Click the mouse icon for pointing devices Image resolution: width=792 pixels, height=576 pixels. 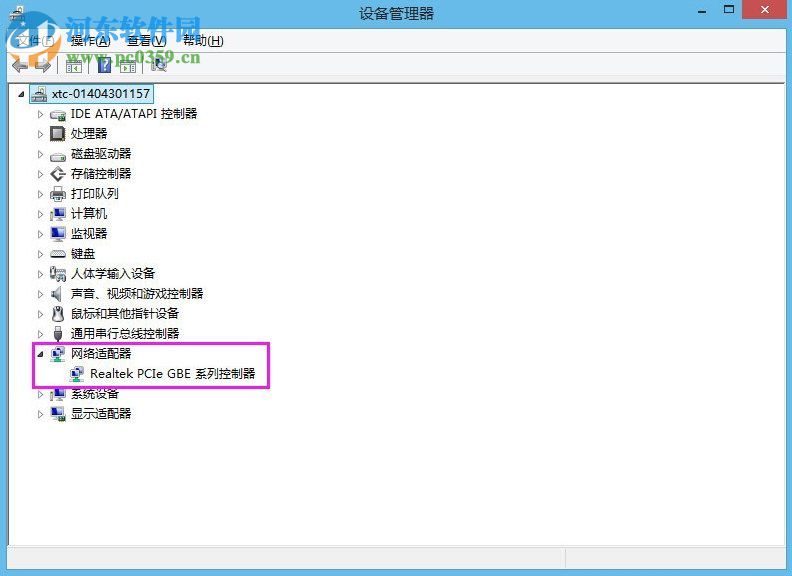[x=58, y=314]
